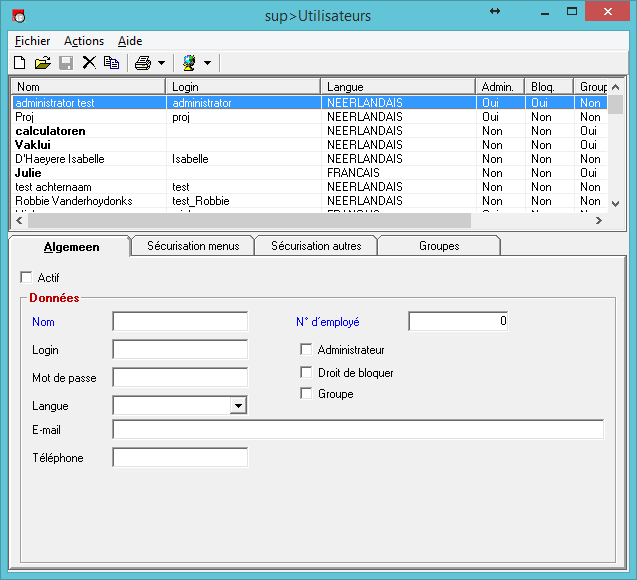
Task: Sort by Nom column header
Action: tap(89, 87)
